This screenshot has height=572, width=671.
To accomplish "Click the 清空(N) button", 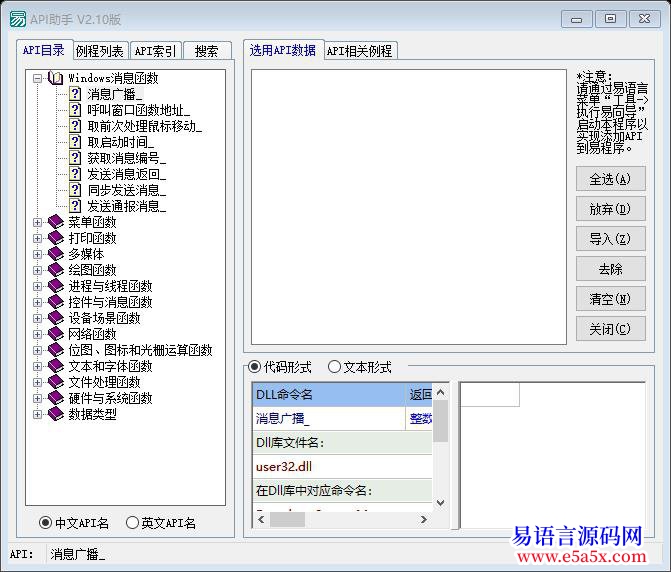I will (x=611, y=299).
